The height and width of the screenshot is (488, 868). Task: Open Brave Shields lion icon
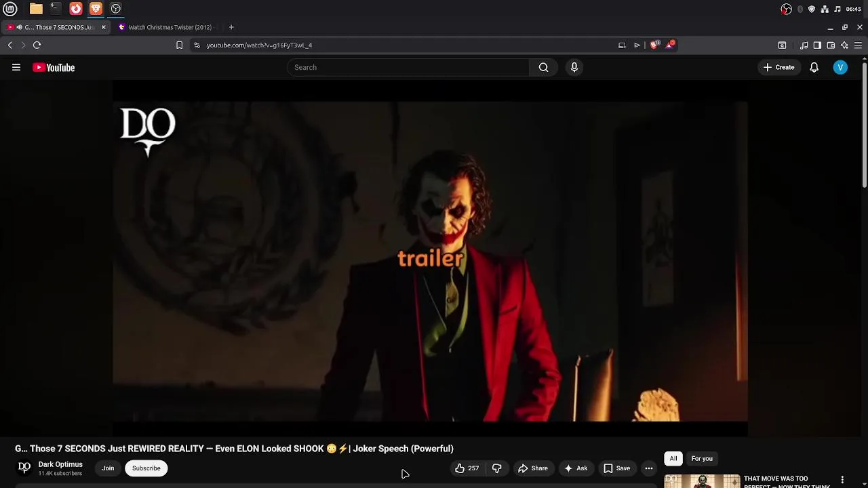click(x=654, y=45)
